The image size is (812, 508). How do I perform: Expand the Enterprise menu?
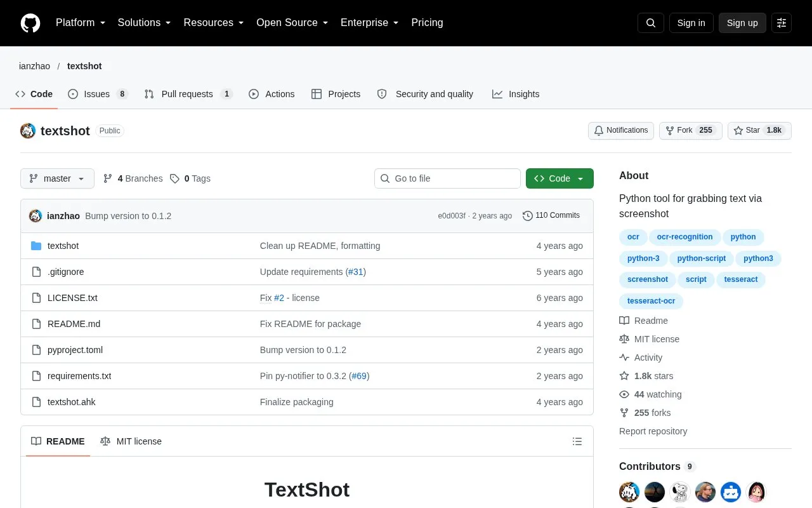[370, 23]
